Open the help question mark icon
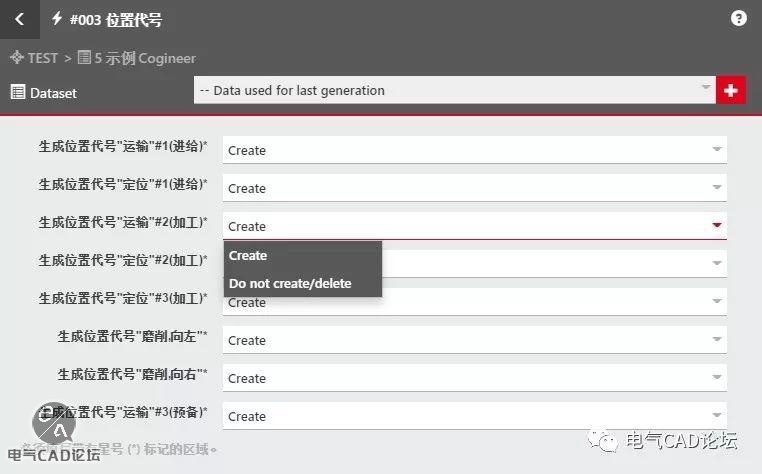762x474 pixels. click(x=738, y=19)
